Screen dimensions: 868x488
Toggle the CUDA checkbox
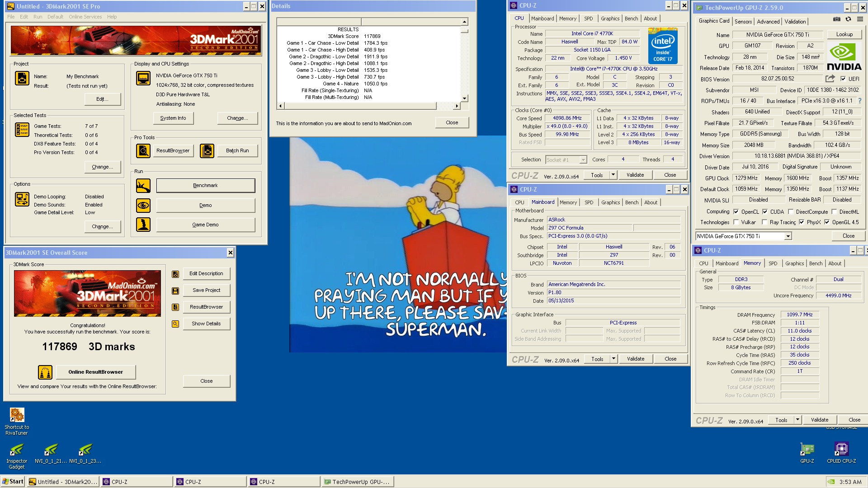click(765, 211)
